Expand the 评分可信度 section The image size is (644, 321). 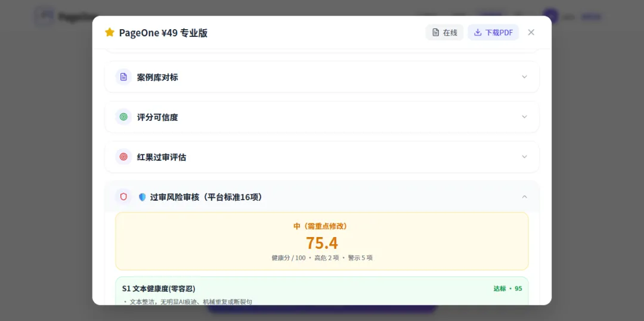click(x=321, y=117)
